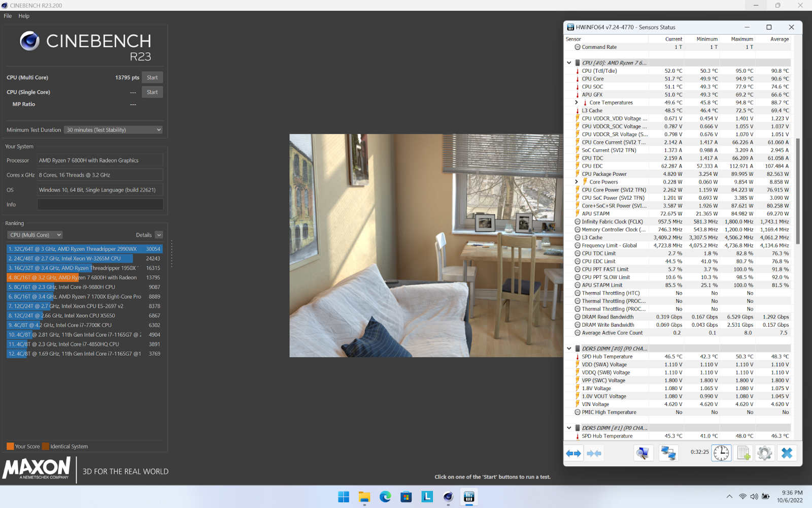Open the Help menu in Cinebench
This screenshot has width=812, height=508.
tap(24, 16)
